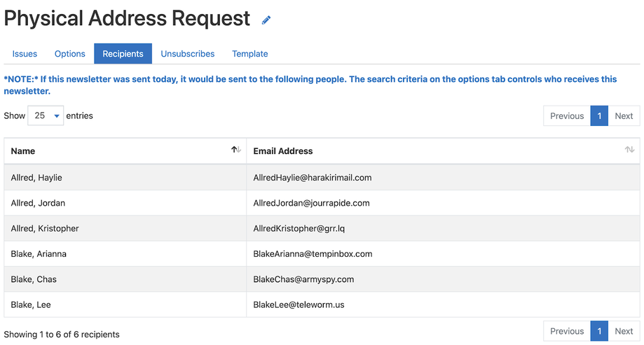Click the bottom page 1 button
Image resolution: width=644 pixels, height=345 pixels.
pos(599,331)
